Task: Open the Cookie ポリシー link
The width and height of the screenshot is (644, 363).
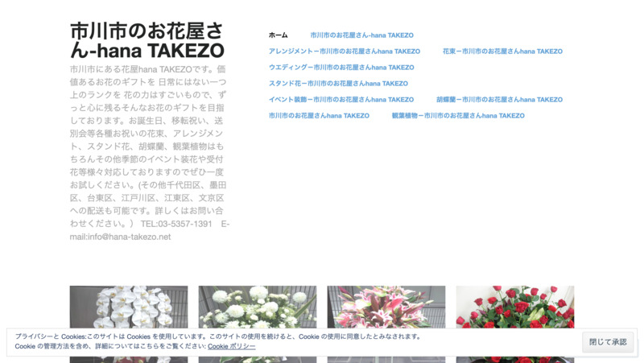Action: [231, 346]
